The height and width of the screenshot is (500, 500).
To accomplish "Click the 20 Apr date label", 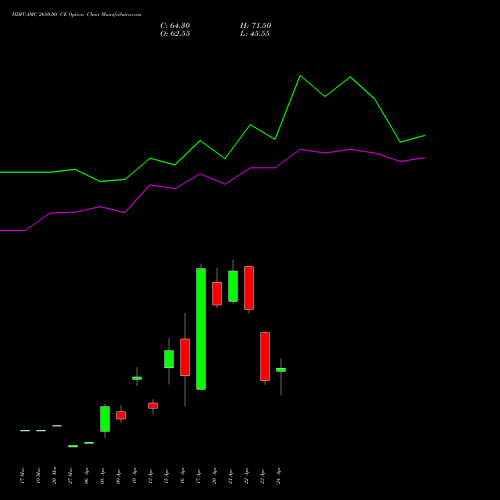I will (x=214, y=476).
